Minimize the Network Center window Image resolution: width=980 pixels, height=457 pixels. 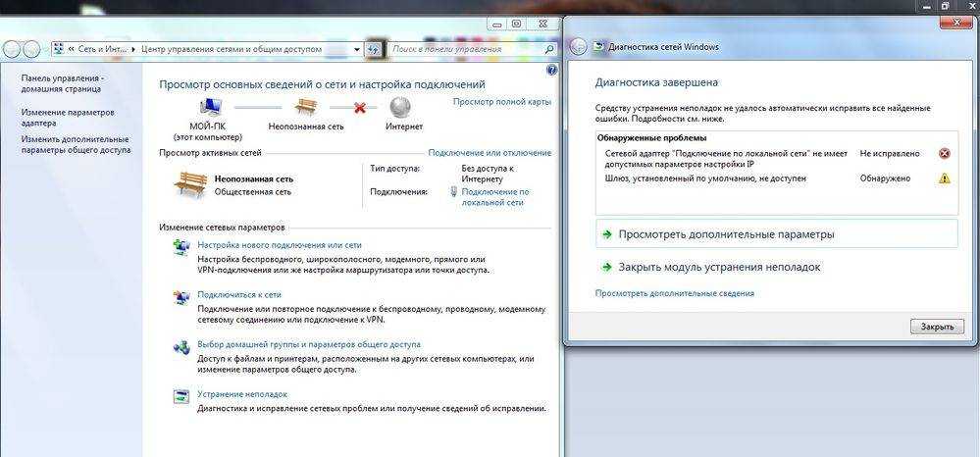497,24
